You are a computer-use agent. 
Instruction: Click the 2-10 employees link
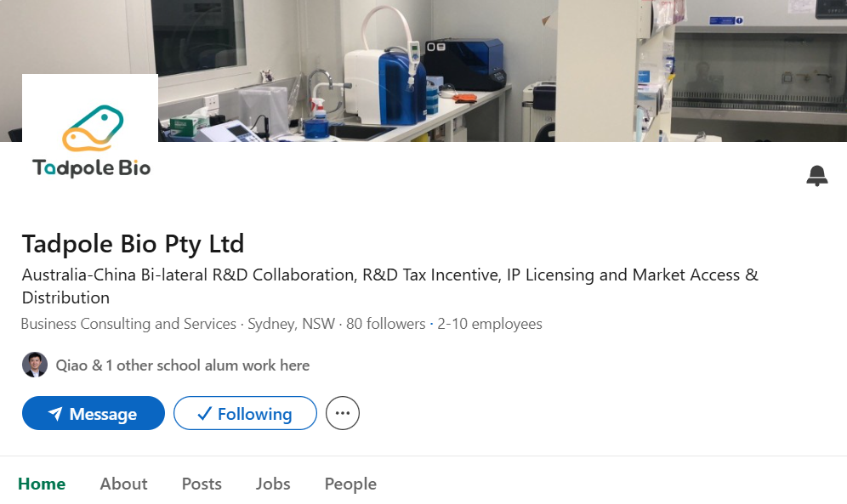[x=490, y=324]
